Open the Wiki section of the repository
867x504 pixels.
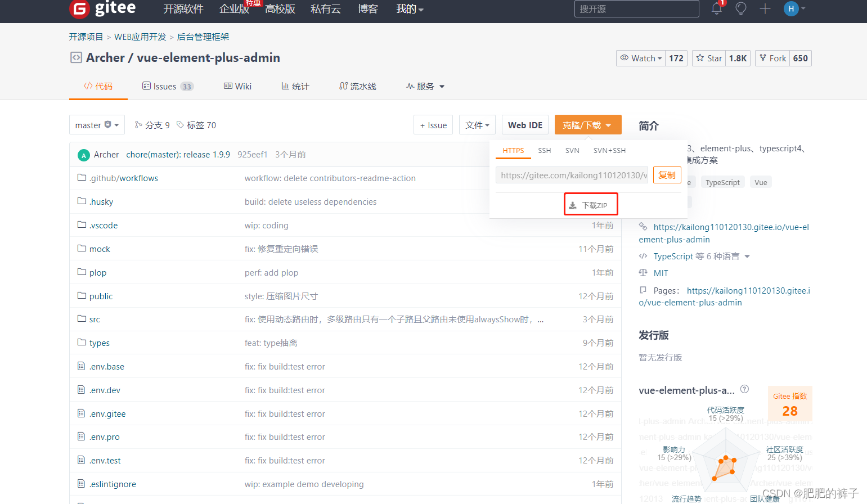coord(237,86)
